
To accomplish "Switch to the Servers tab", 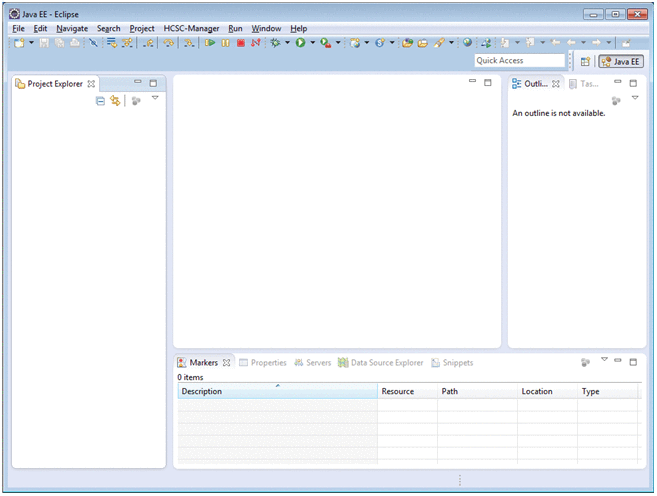I will tap(312, 362).
